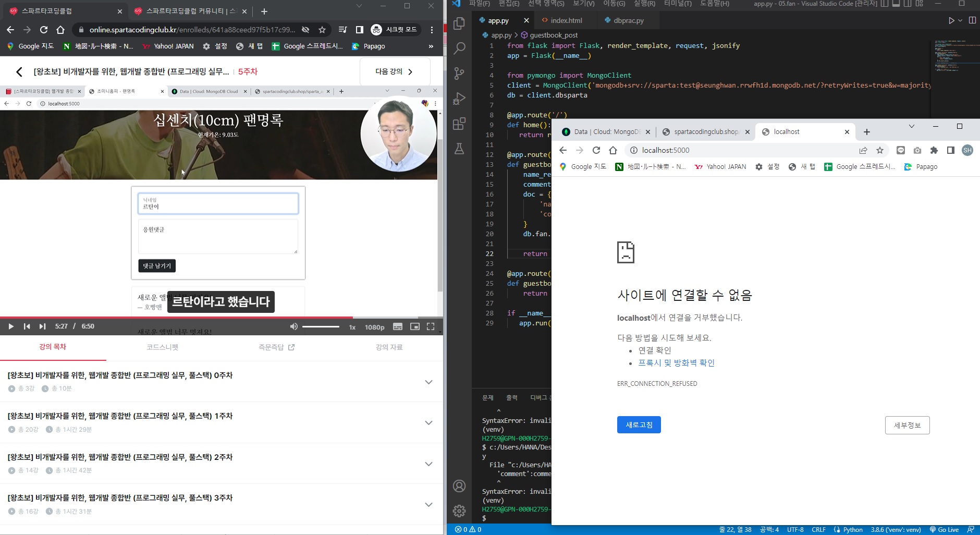The width and height of the screenshot is (980, 535).
Task: Select Python interpreter 3.8.6 ('venv': venv)
Action: pyautogui.click(x=896, y=530)
